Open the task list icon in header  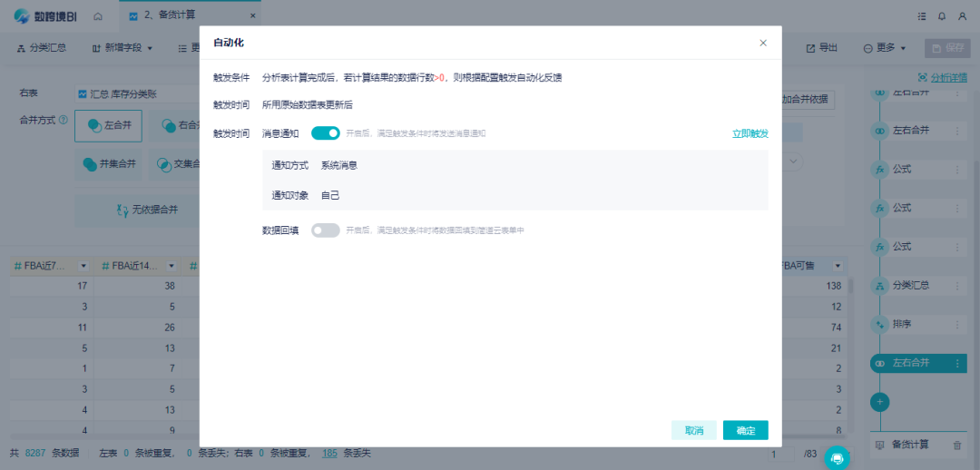[x=922, y=17]
